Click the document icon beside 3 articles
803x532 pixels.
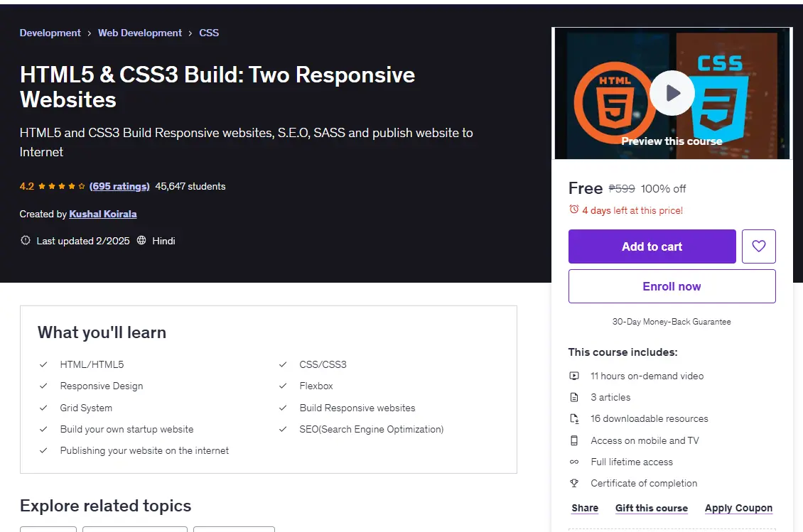click(x=574, y=397)
